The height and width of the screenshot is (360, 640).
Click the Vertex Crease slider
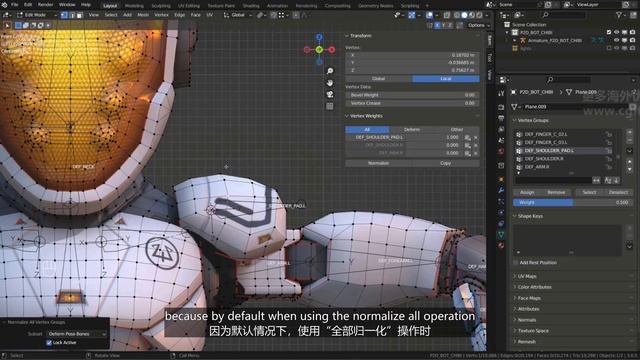tap(412, 103)
